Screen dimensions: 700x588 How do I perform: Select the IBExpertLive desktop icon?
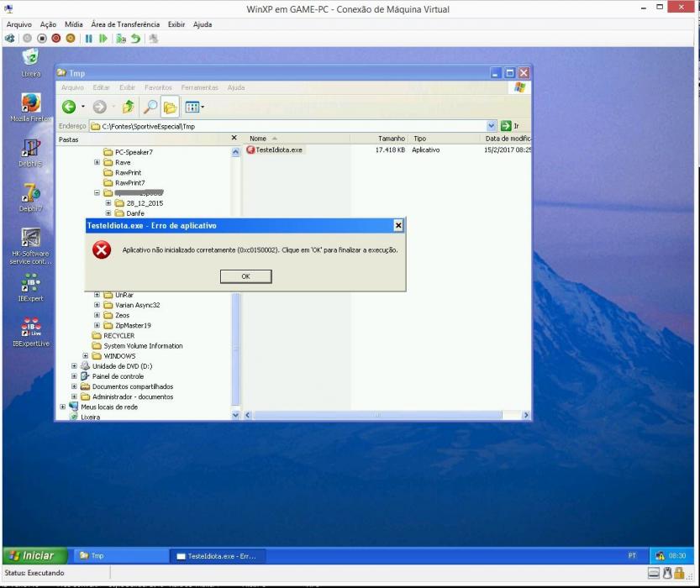click(x=31, y=333)
